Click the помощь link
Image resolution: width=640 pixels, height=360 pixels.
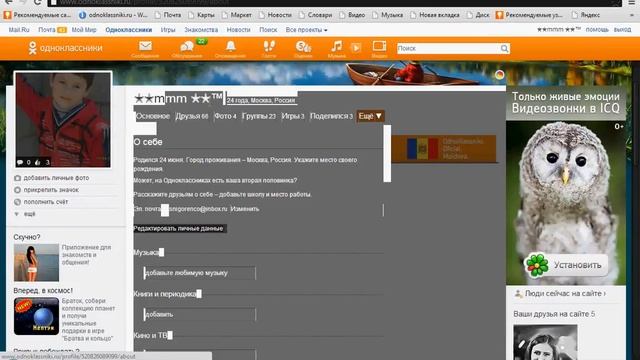coord(597,30)
